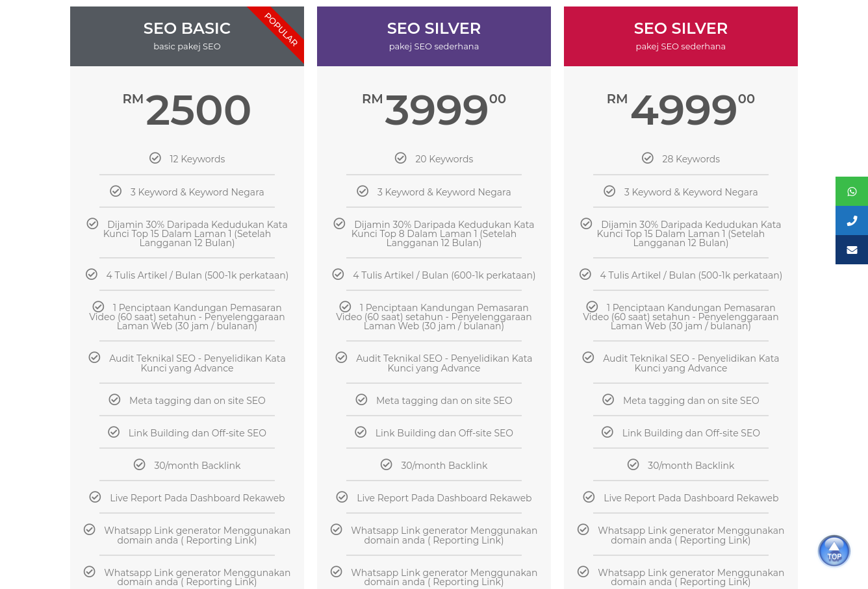Viewport: 868px width, 589px height.
Task: Click Link Building text in the RM 3999 plan column
Action: (x=444, y=433)
